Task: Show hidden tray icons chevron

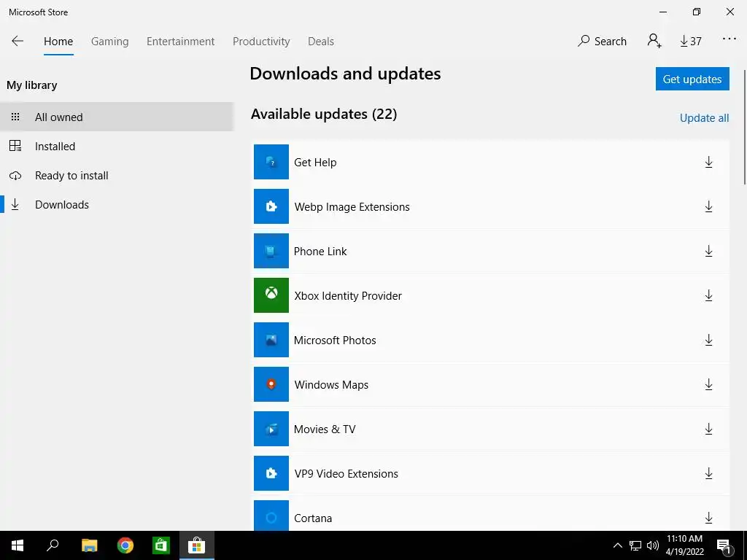Action: tap(617, 545)
